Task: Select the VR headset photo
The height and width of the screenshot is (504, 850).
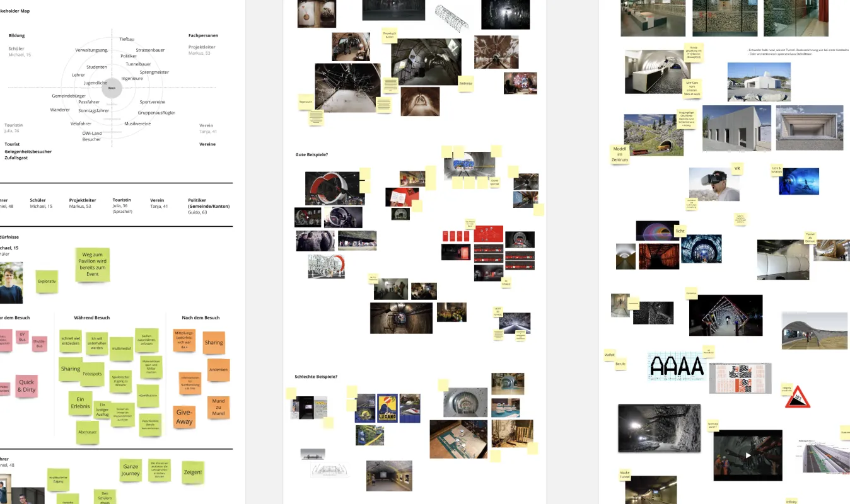Action: [714, 183]
